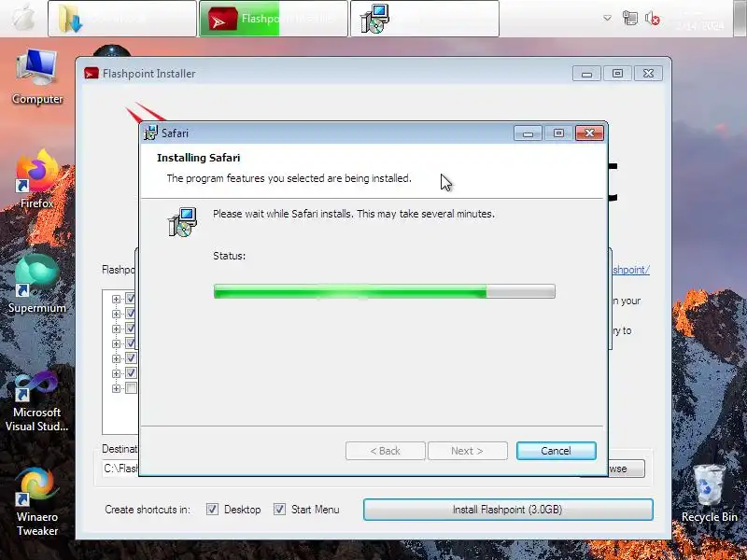Click the greyed-out Back button
The width and height of the screenshot is (747, 560).
coord(386,451)
